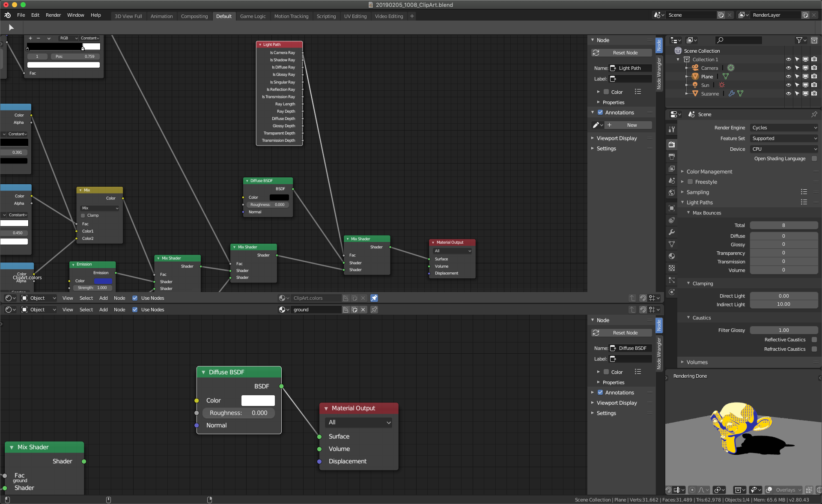Open the Output properties tab (printer icon)
Screen dimensions: 822x504
click(672, 157)
